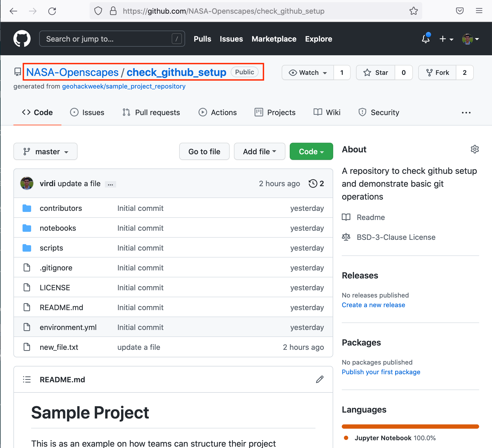Reload the page in browser

click(52, 11)
